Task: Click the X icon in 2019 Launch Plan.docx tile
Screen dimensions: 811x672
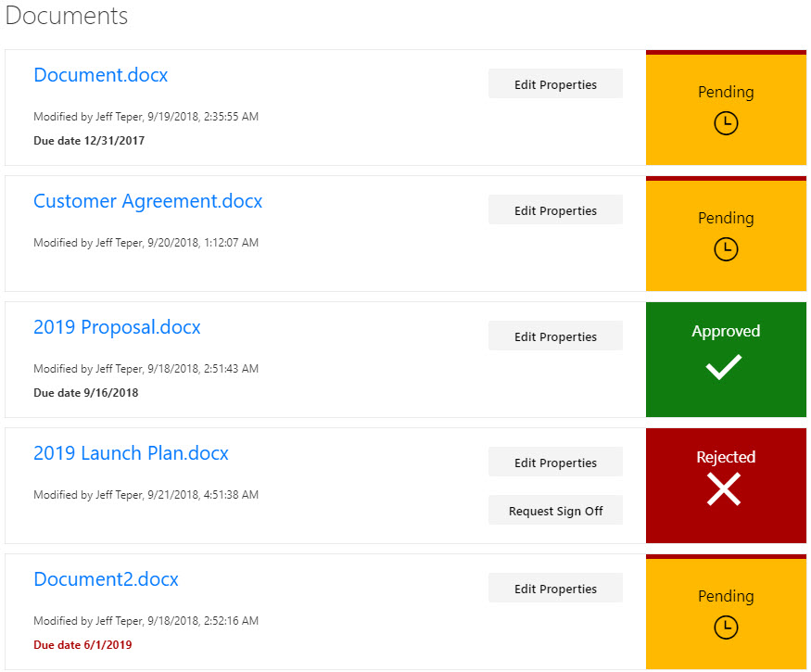Action: 724,489
